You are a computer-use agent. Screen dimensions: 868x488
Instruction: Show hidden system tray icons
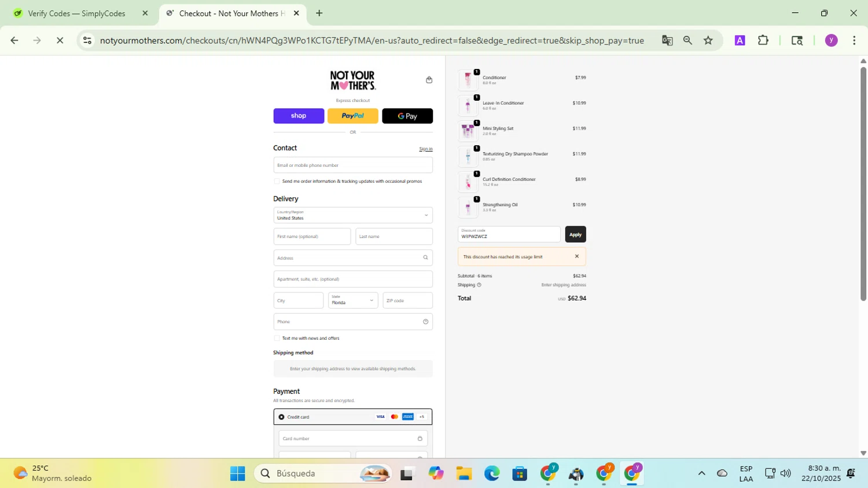pyautogui.click(x=701, y=474)
